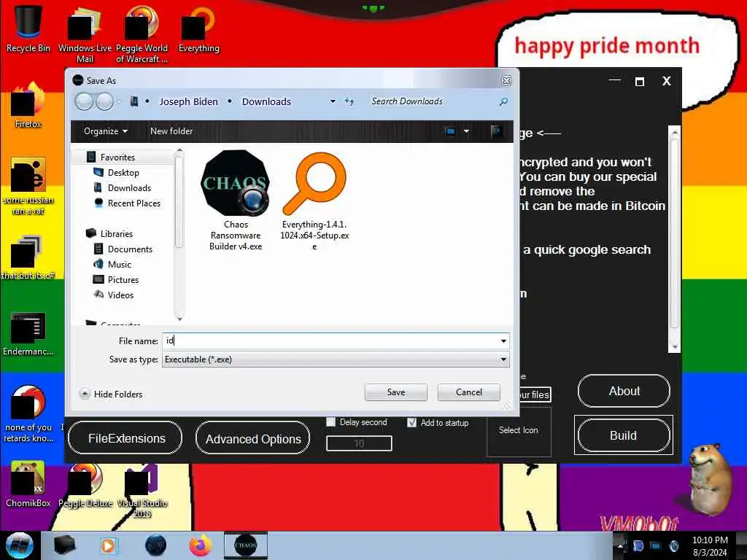Switch to the Chaos builder taskbar button
747x560 pixels.
coord(246,545)
